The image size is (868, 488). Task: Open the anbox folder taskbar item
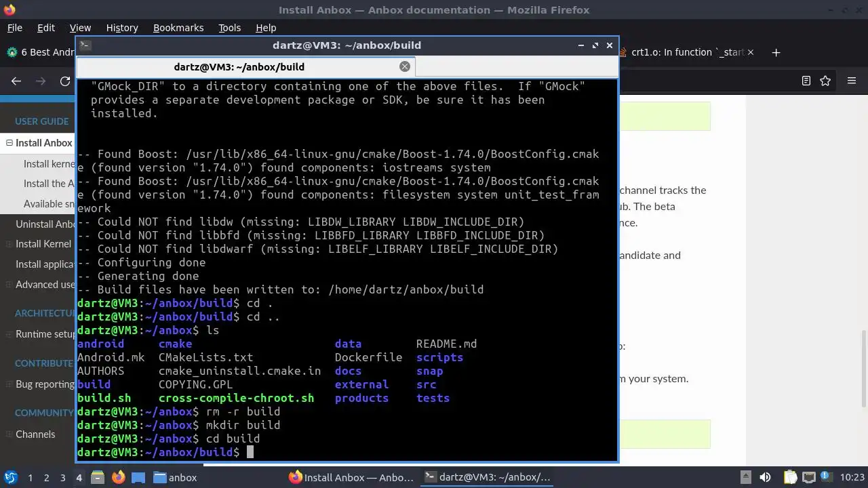coord(176,477)
